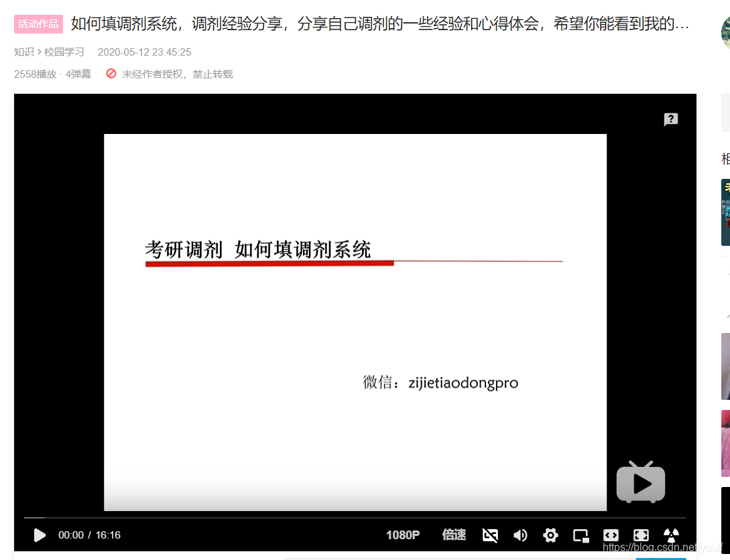Open the 1080P quality selector
The height and width of the screenshot is (560, 730).
click(x=403, y=535)
